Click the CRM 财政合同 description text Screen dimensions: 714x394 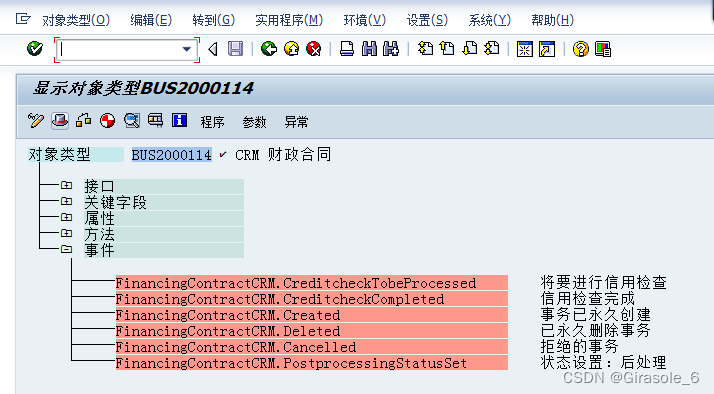click(283, 154)
